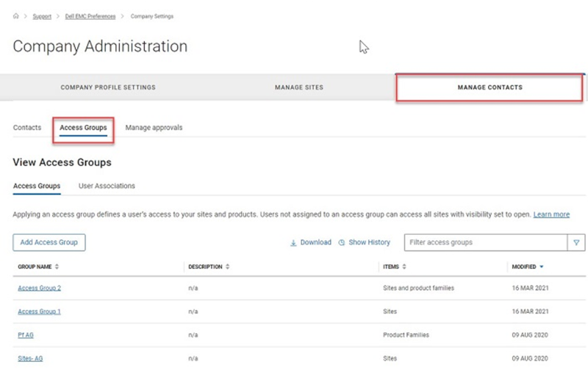The image size is (588, 370).
Task: Go to Support breadcrumb link
Action: pos(42,15)
